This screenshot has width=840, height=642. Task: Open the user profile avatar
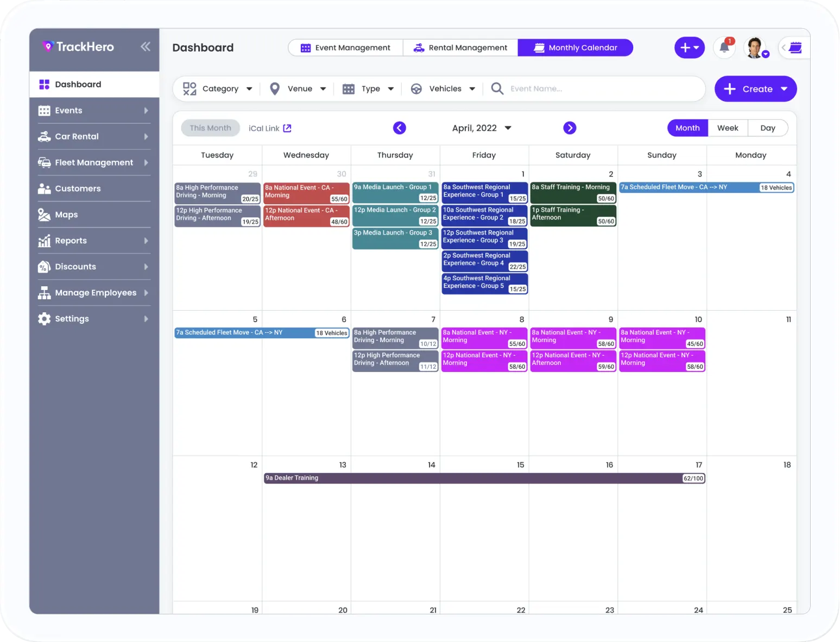[755, 48]
